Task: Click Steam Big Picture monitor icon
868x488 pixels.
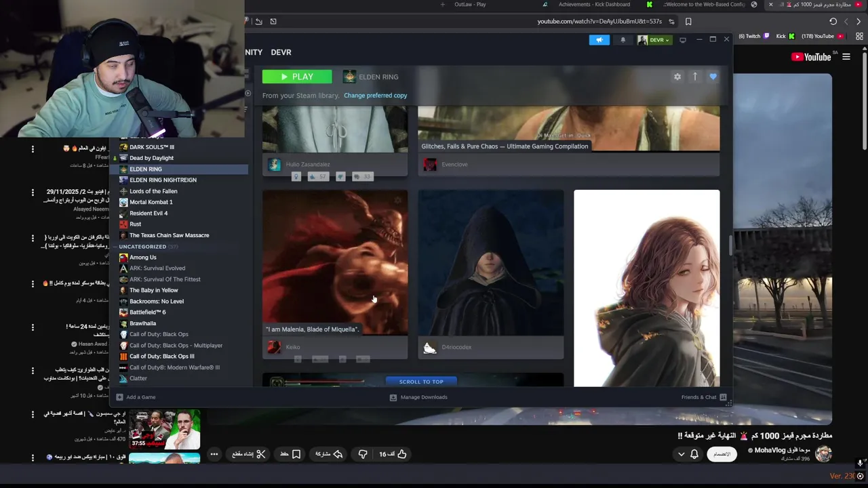Action: (683, 40)
